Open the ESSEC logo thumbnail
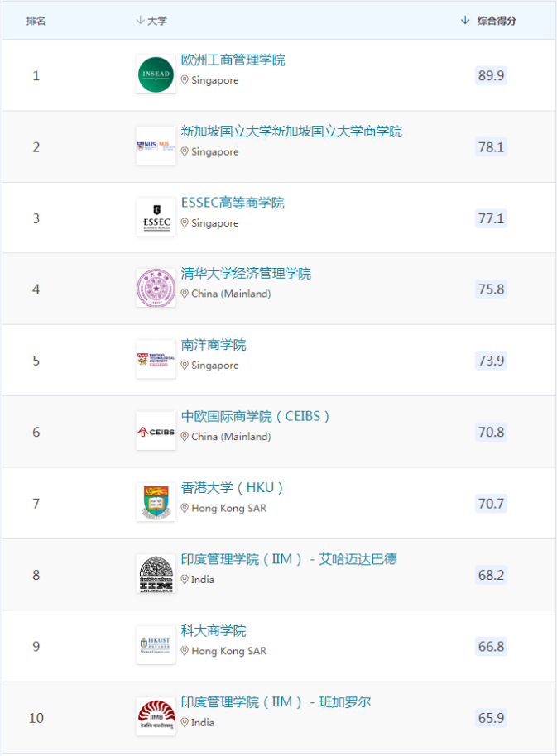The width and height of the screenshot is (557, 756). point(156,217)
